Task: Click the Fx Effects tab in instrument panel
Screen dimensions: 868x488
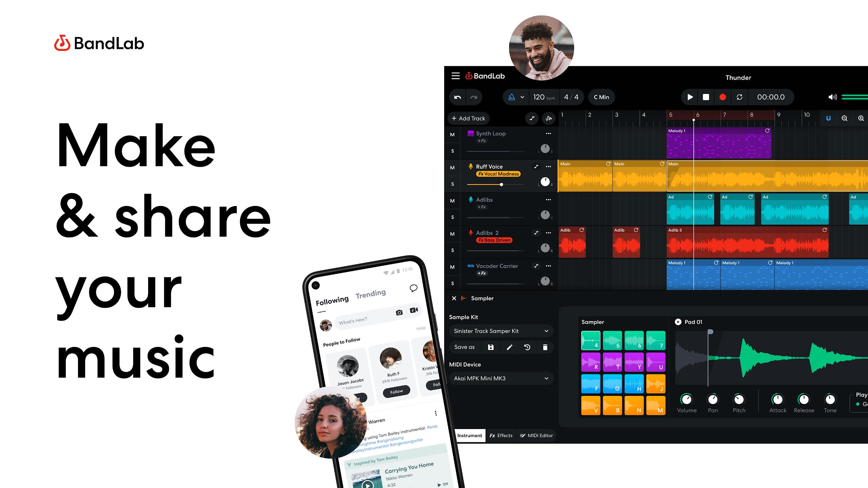Action: coord(501,435)
